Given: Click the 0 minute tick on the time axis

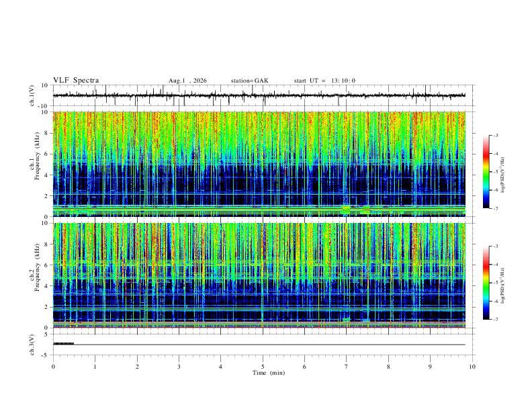Looking at the screenshot, I should pyautogui.click(x=53, y=367).
